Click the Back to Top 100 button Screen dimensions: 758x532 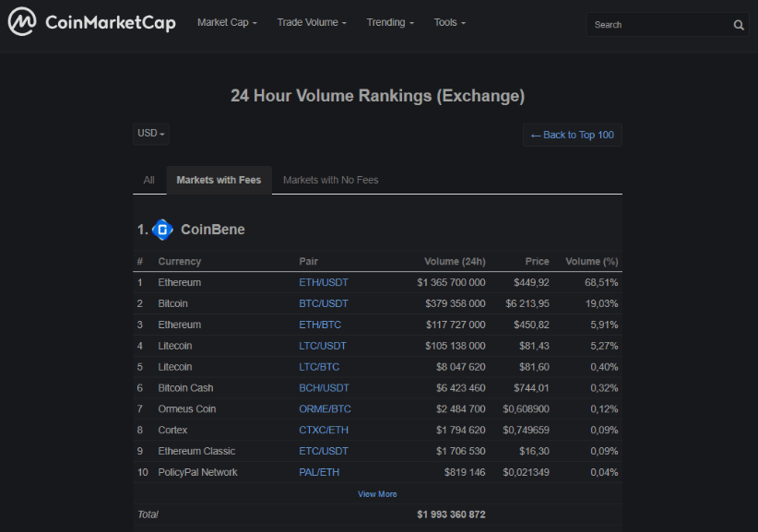[x=573, y=135]
